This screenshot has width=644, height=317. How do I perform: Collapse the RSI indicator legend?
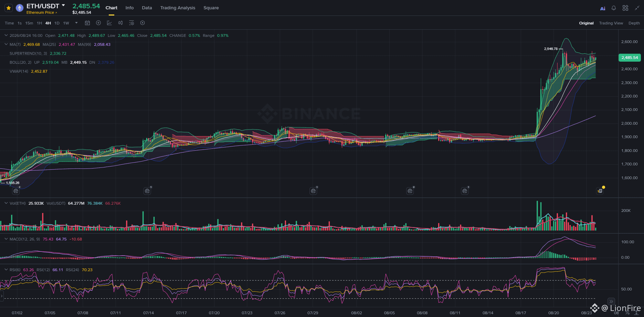[x=6, y=270]
